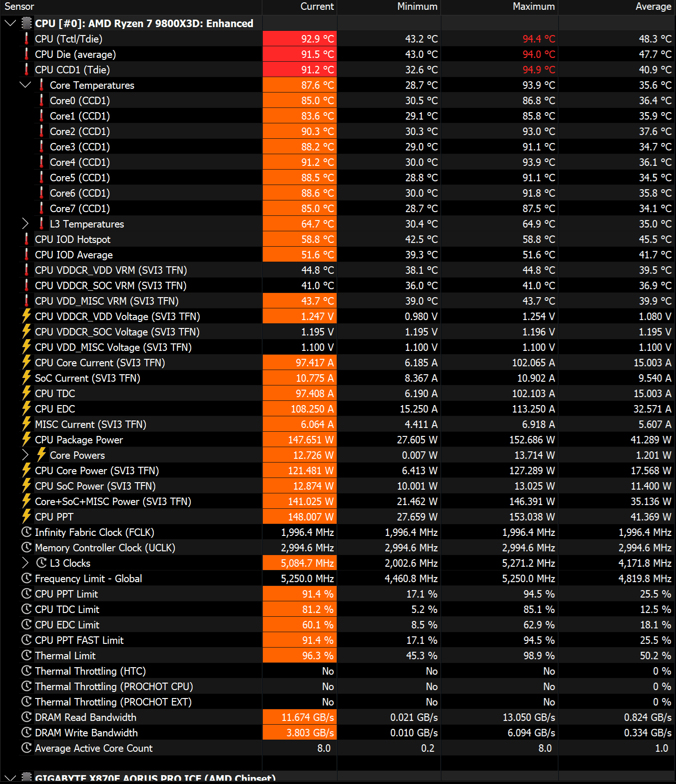Collapse the Core Temperatures subtree
The width and height of the screenshot is (676, 784).
pos(25,85)
